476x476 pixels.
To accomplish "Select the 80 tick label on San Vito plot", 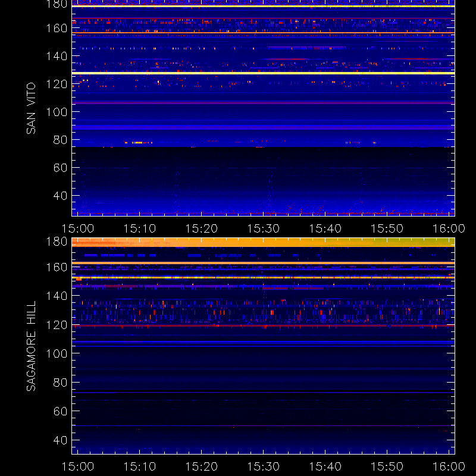I will pyautogui.click(x=60, y=140).
